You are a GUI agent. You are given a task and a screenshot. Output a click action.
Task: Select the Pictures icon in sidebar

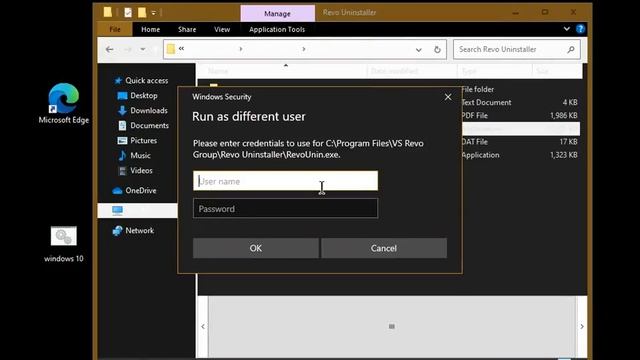(x=122, y=141)
